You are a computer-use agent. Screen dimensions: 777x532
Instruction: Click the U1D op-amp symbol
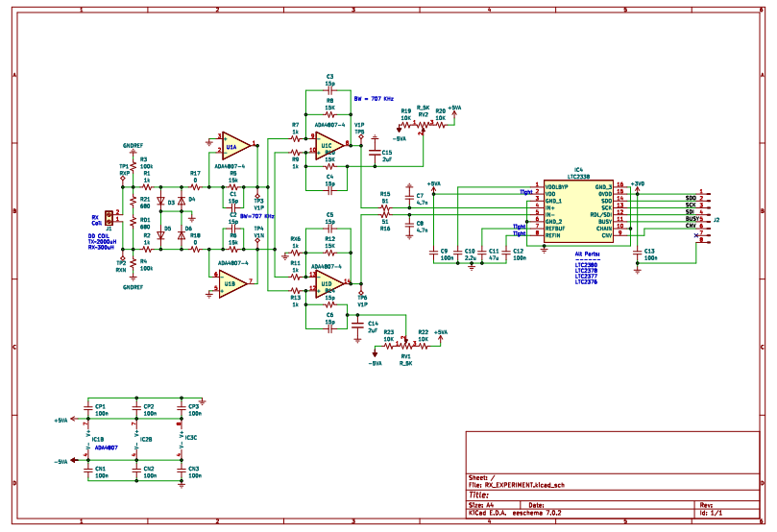[329, 284]
